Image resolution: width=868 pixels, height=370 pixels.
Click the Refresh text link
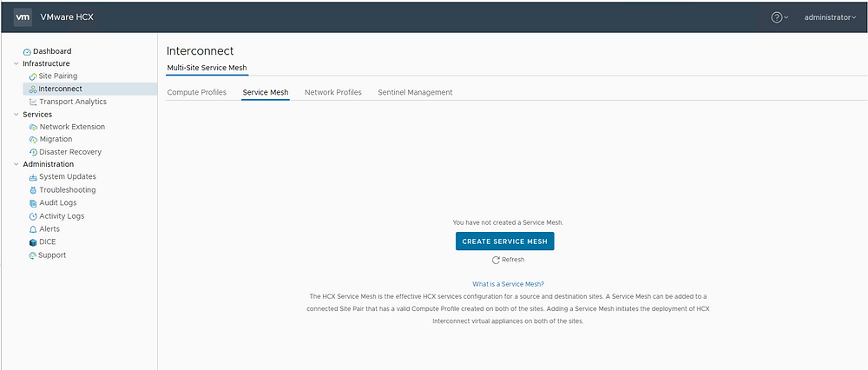pos(513,259)
